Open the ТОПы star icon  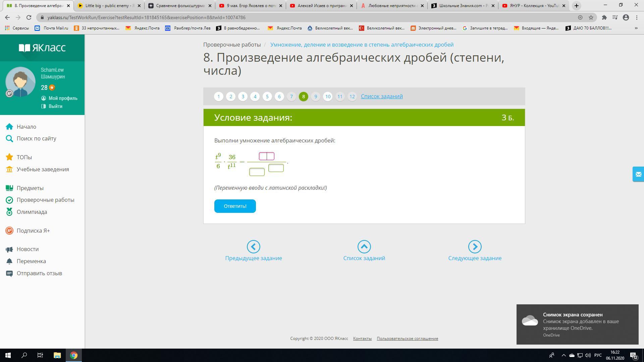(9, 157)
